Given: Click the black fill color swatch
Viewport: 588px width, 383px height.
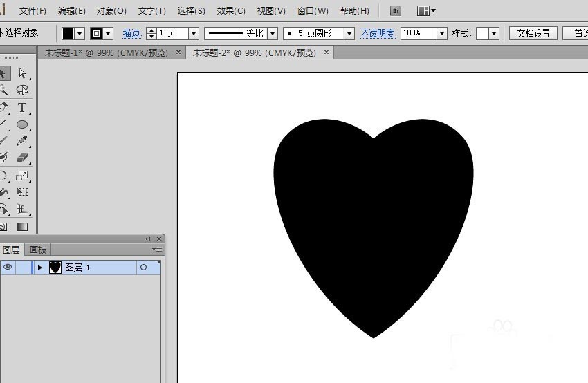Looking at the screenshot, I should (x=68, y=33).
